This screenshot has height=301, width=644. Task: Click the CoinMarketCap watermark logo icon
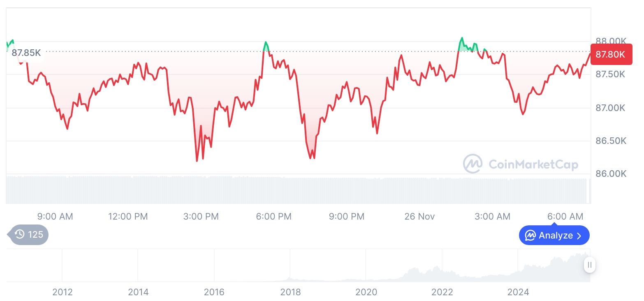pyautogui.click(x=473, y=164)
